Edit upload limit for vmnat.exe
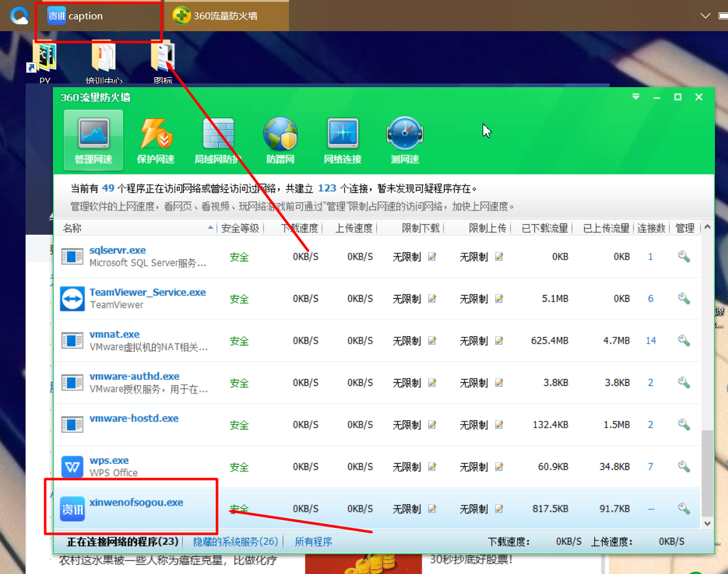The width and height of the screenshot is (728, 574). [499, 341]
